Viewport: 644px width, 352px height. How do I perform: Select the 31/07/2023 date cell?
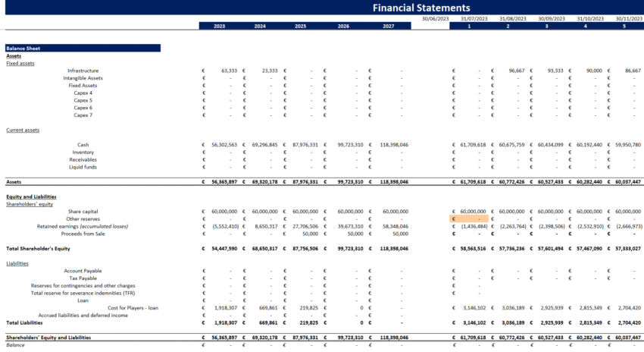click(474, 19)
